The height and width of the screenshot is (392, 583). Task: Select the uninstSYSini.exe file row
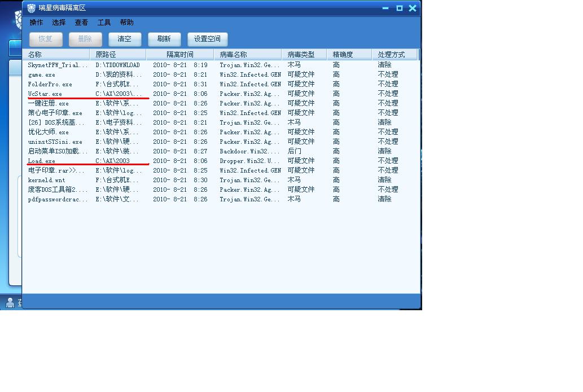pyautogui.click(x=221, y=142)
